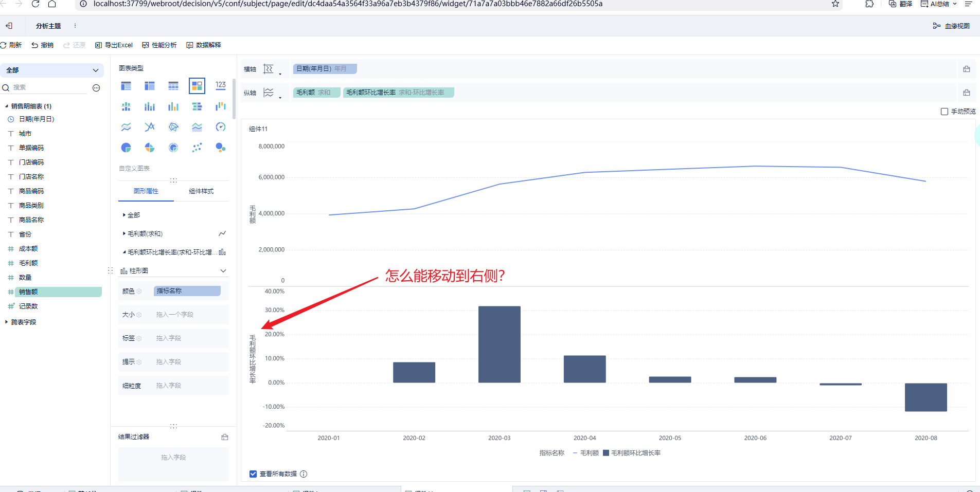The width and height of the screenshot is (980, 492).
Task: Select the KPI indicator card (123) chart type
Action: click(x=221, y=85)
